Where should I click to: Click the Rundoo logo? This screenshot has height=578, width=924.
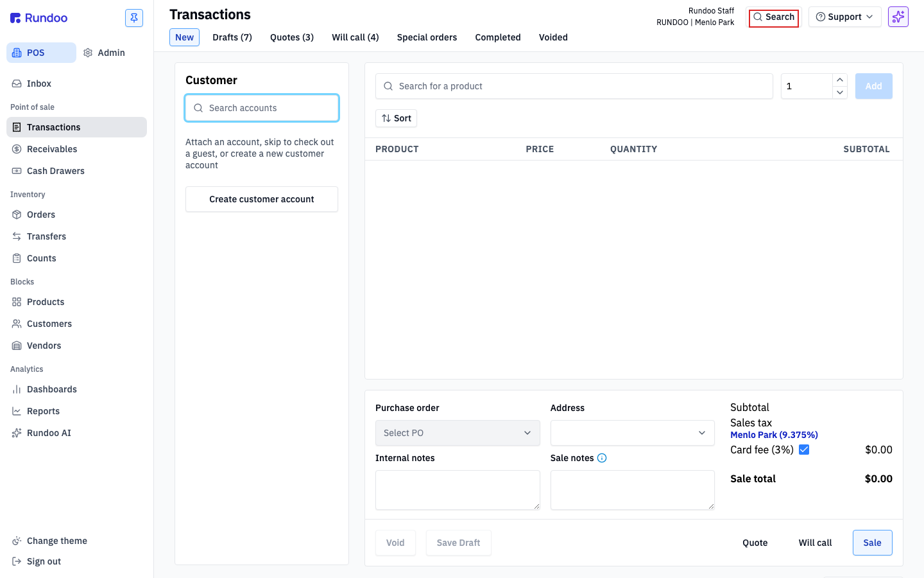click(38, 18)
